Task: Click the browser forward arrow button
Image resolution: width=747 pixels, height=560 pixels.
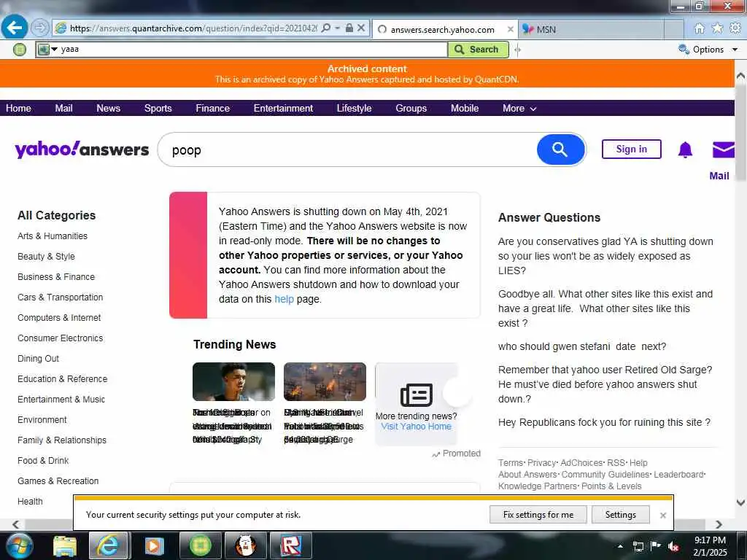Action: [40, 28]
